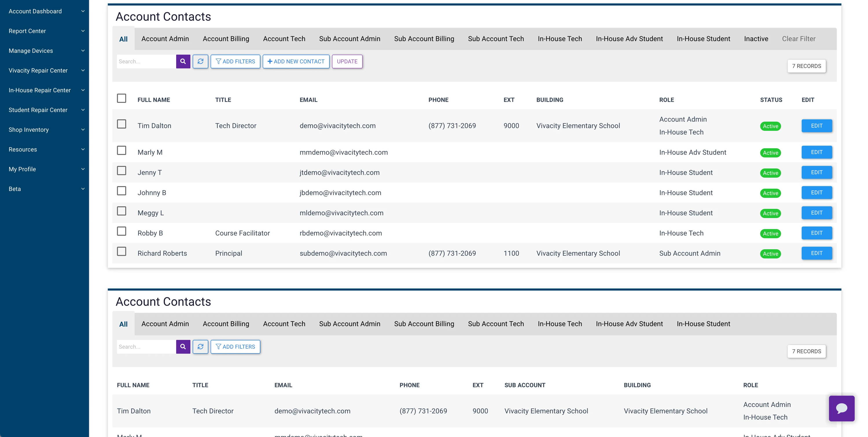Click email rbdemo@vivacitytech.com
The width and height of the screenshot is (868, 437).
pos(341,233)
